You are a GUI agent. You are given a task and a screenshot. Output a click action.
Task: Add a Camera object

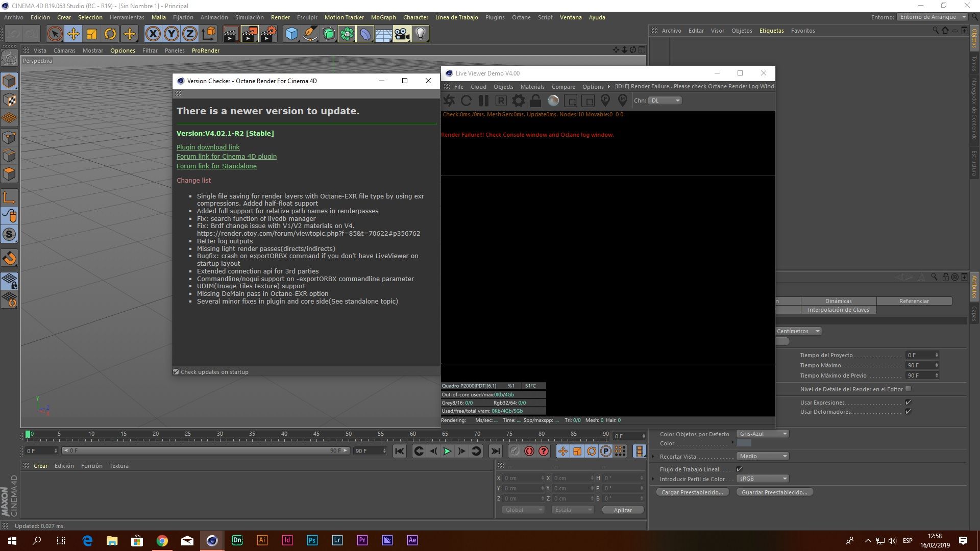pos(402,34)
